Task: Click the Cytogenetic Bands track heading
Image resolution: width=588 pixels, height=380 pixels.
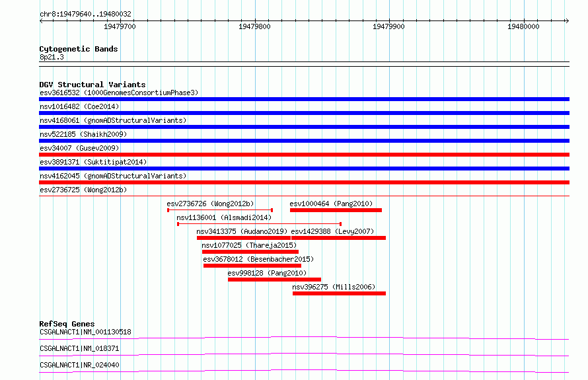Action: (x=79, y=49)
